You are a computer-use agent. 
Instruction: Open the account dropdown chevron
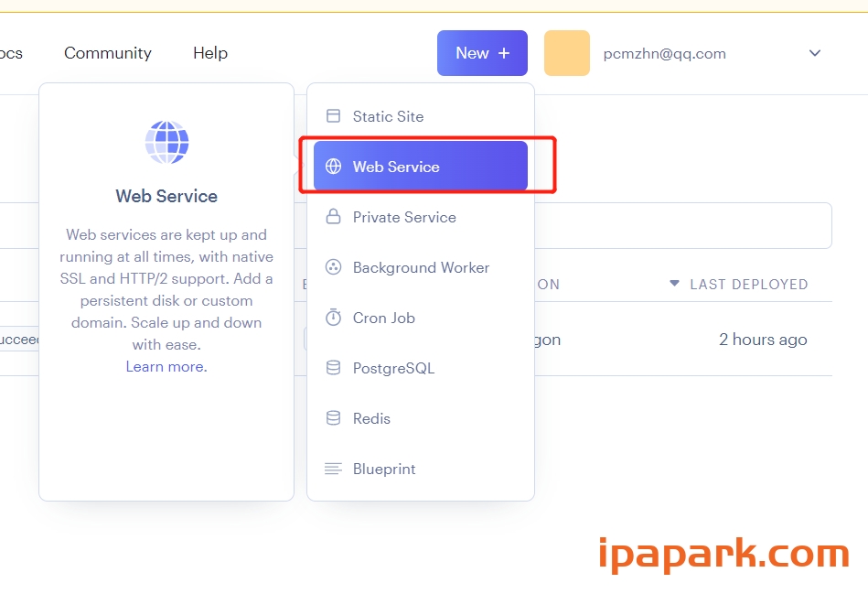(814, 53)
